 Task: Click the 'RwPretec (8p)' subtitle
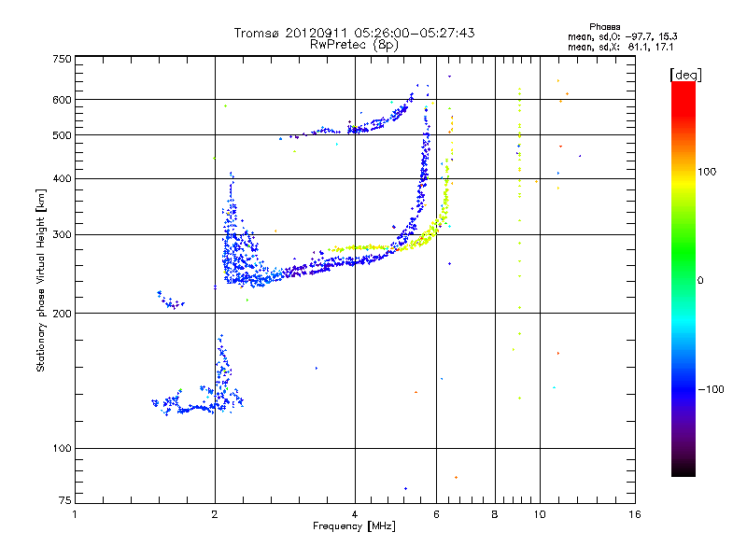[x=354, y=45]
